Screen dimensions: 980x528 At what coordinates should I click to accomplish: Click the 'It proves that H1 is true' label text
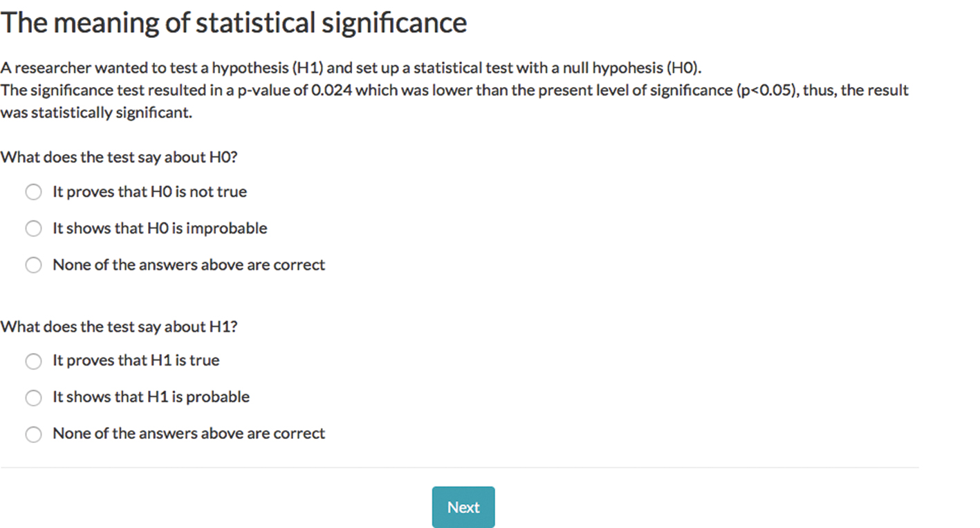click(136, 361)
